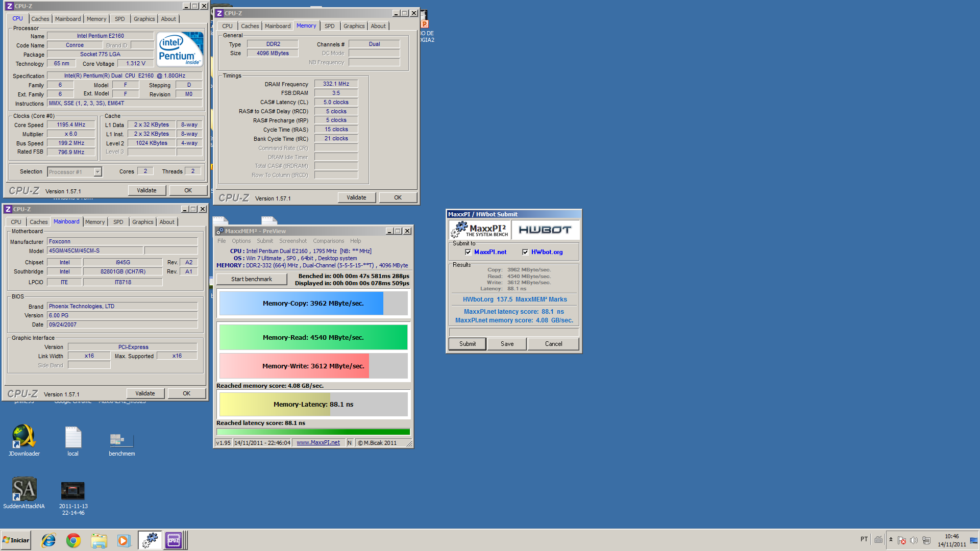Click Cancel in HWbot Submit dialog

pos(553,344)
